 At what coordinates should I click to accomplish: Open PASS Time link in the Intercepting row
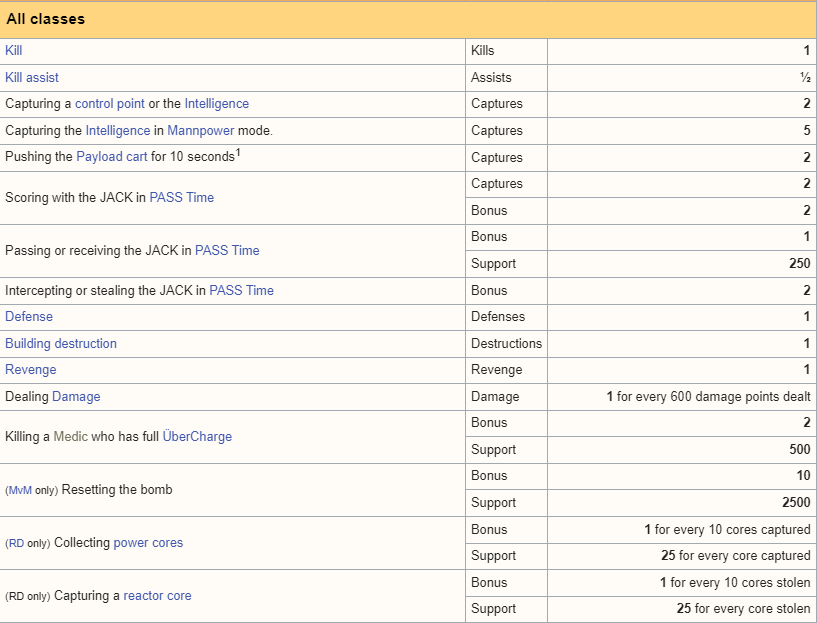click(241, 291)
